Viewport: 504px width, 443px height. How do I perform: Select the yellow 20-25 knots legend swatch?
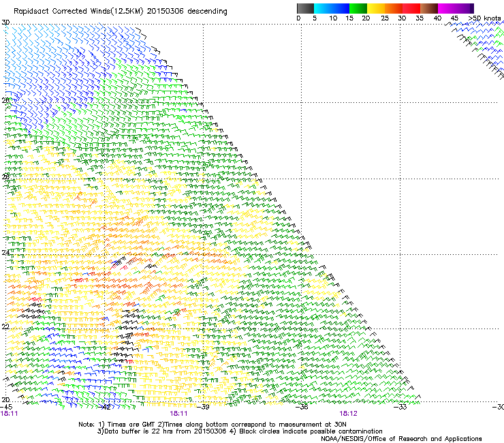coord(376,8)
